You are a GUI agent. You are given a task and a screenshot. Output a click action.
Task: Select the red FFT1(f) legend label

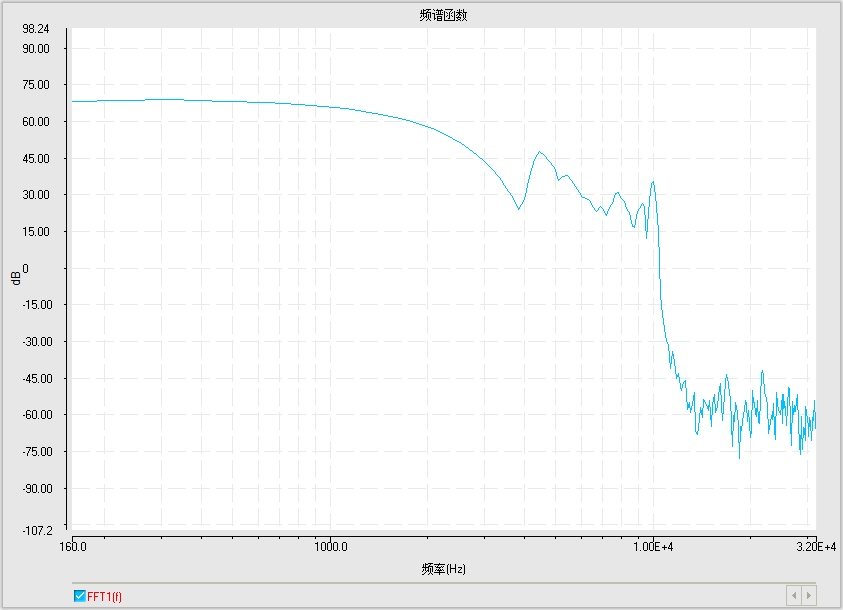coord(104,596)
